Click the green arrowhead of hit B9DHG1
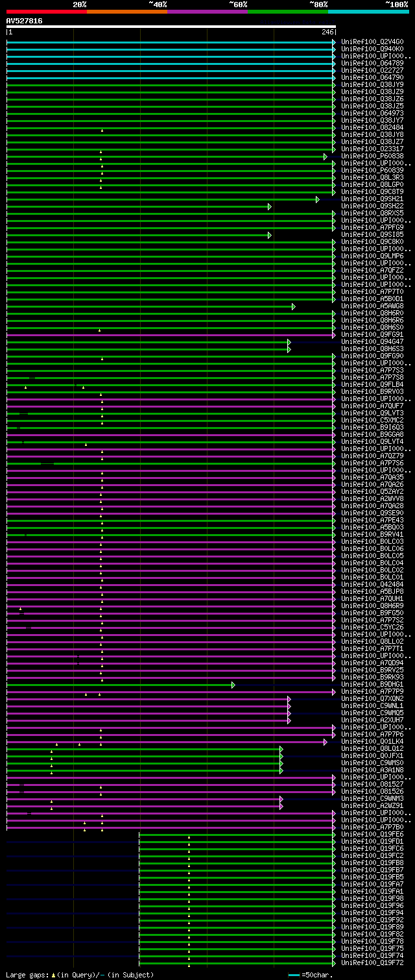Viewport: 415px width, 980px height. [233, 685]
